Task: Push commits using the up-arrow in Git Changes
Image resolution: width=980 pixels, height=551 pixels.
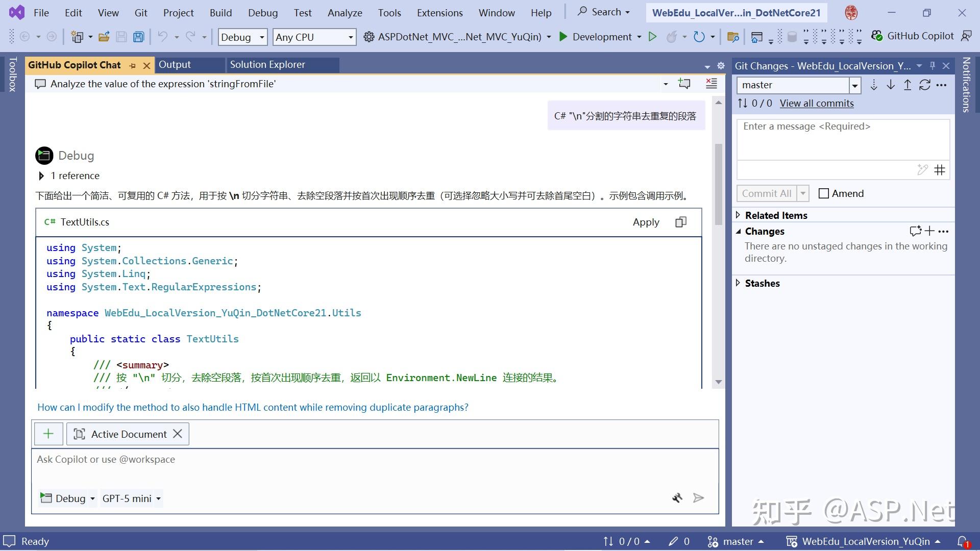Action: point(908,85)
